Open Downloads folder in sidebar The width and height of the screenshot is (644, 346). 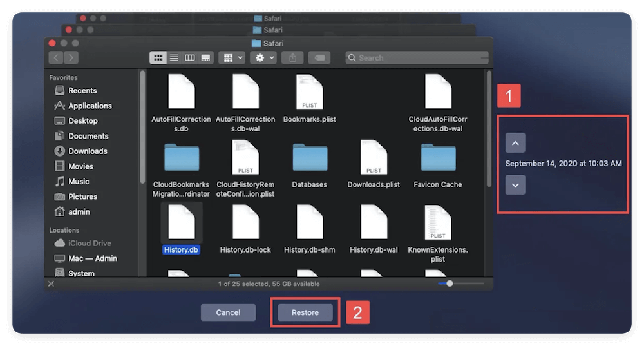[x=88, y=151]
